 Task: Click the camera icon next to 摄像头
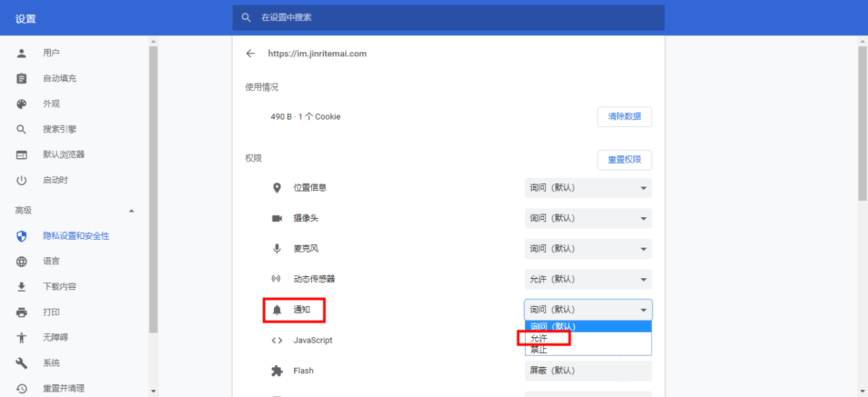click(277, 218)
